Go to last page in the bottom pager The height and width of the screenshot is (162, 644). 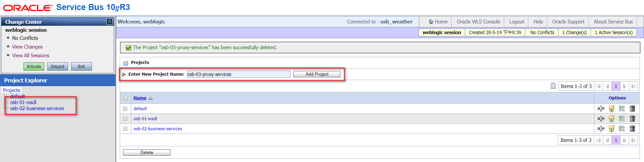pyautogui.click(x=633, y=140)
